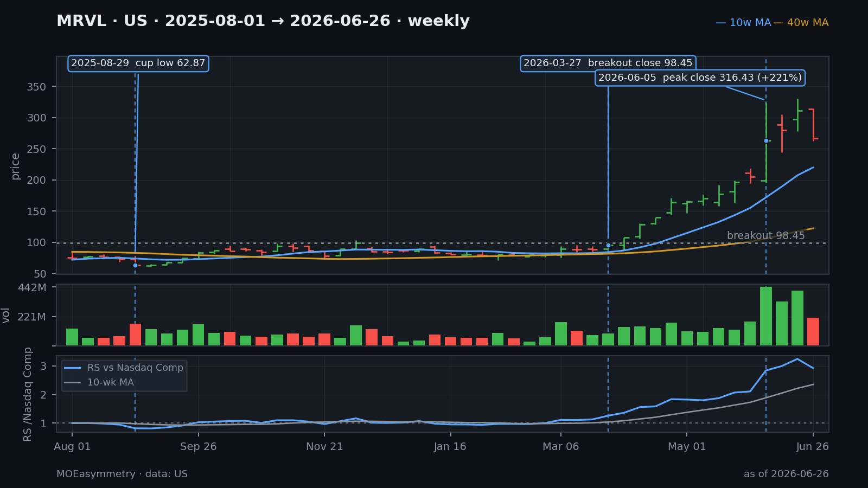Click the 250 price axis label

[x=36, y=149]
